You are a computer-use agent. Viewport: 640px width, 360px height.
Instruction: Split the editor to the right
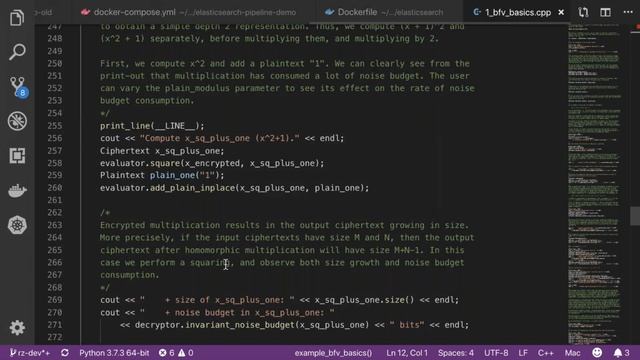coord(605,12)
